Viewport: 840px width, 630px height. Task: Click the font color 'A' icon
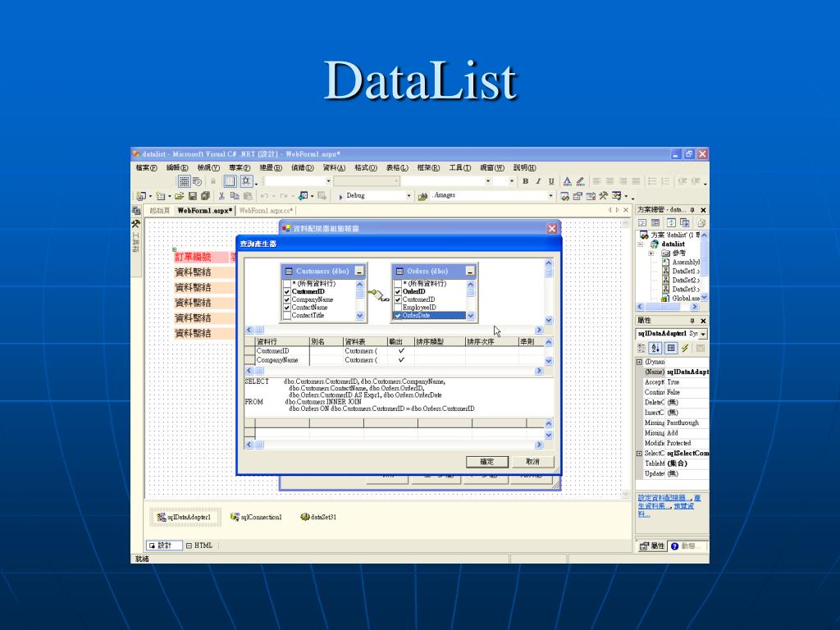click(x=567, y=181)
